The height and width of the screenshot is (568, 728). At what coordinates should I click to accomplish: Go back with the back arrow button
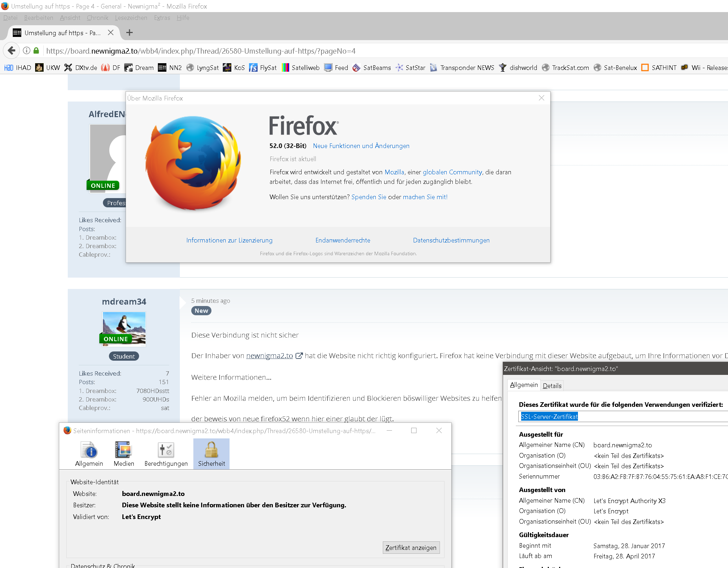pyautogui.click(x=12, y=51)
